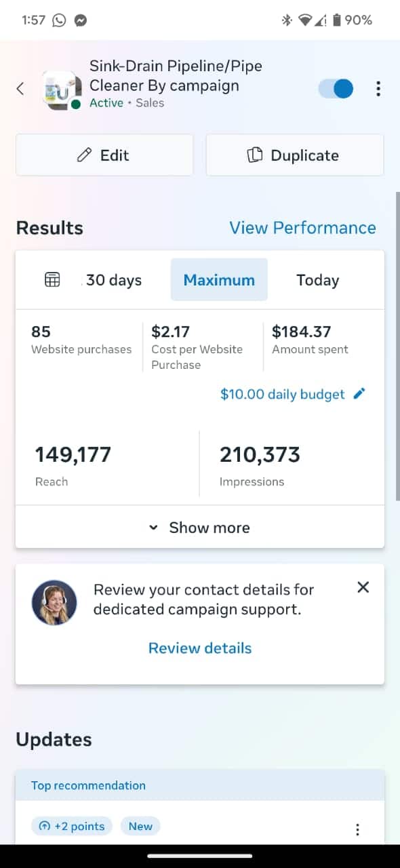Select the Maximum date range tab
Image resolution: width=400 pixels, height=868 pixels.
point(219,279)
